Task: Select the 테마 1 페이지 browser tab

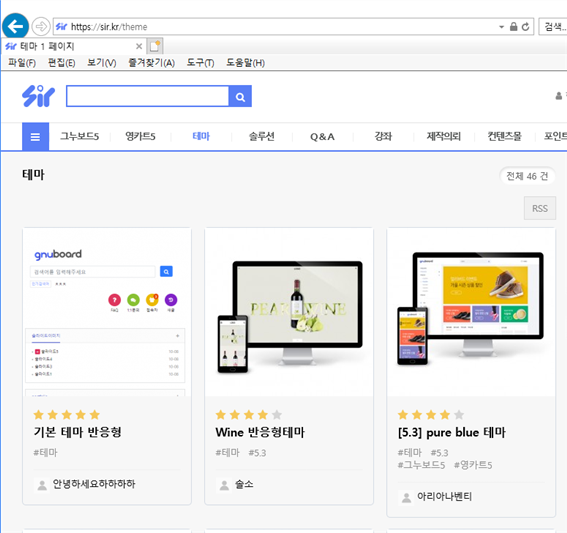Action: (x=73, y=46)
